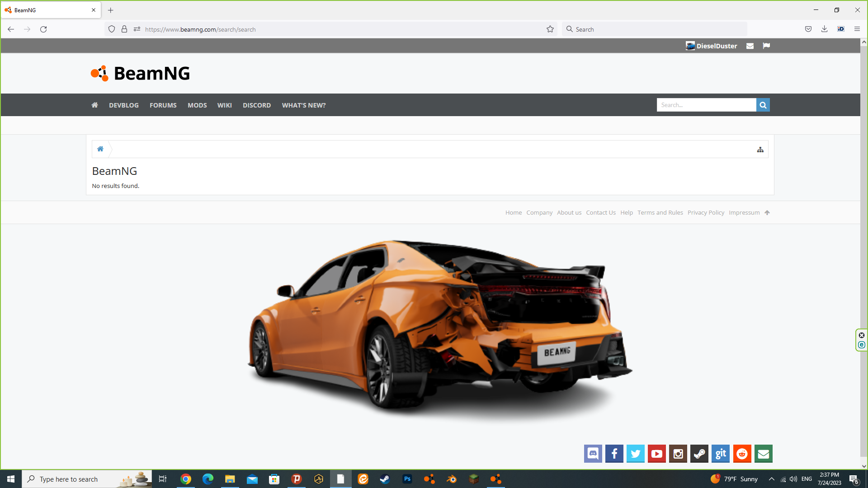Show hidden system tray icons
Image resolution: width=868 pixels, height=488 pixels.
(x=771, y=479)
